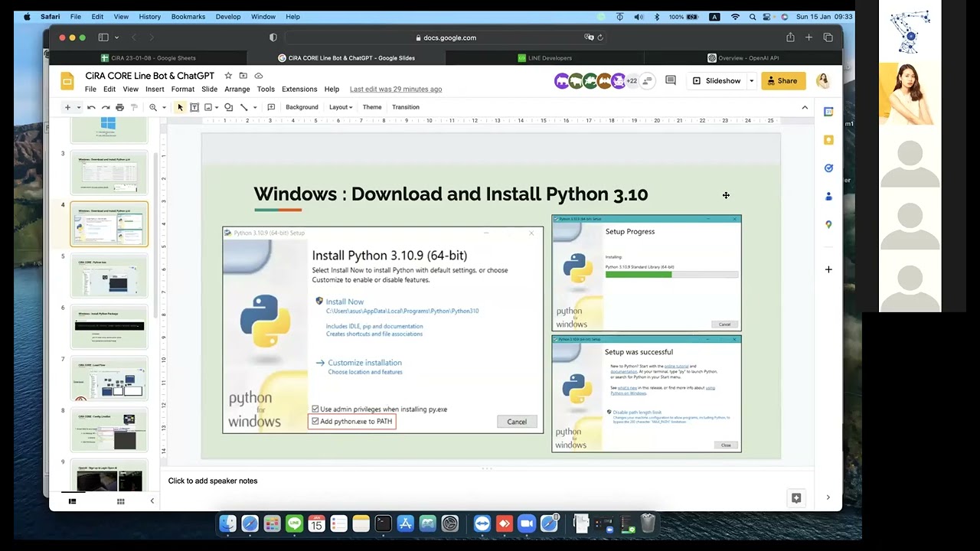Activate the Paint format tool
The width and height of the screenshot is (980, 551).
[x=134, y=107]
